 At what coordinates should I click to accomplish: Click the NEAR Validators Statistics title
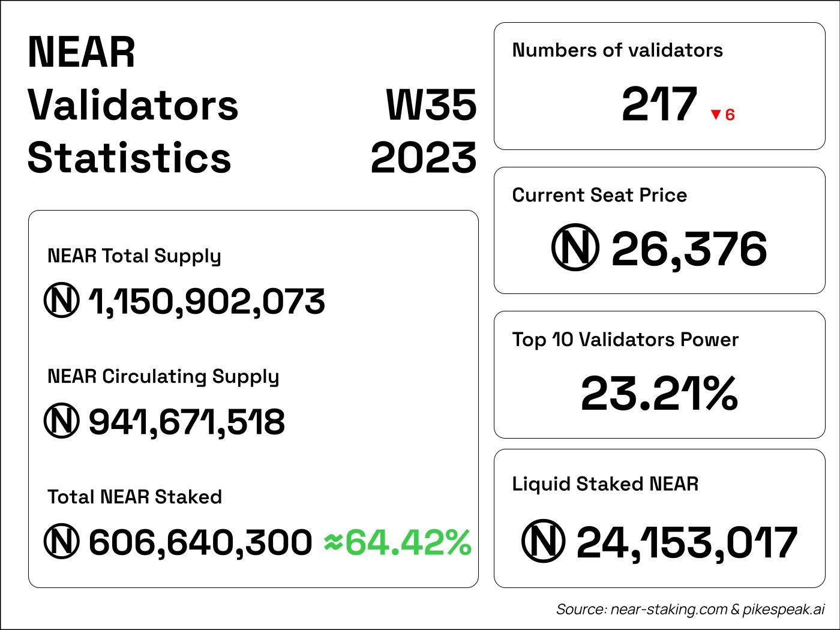coord(133,105)
